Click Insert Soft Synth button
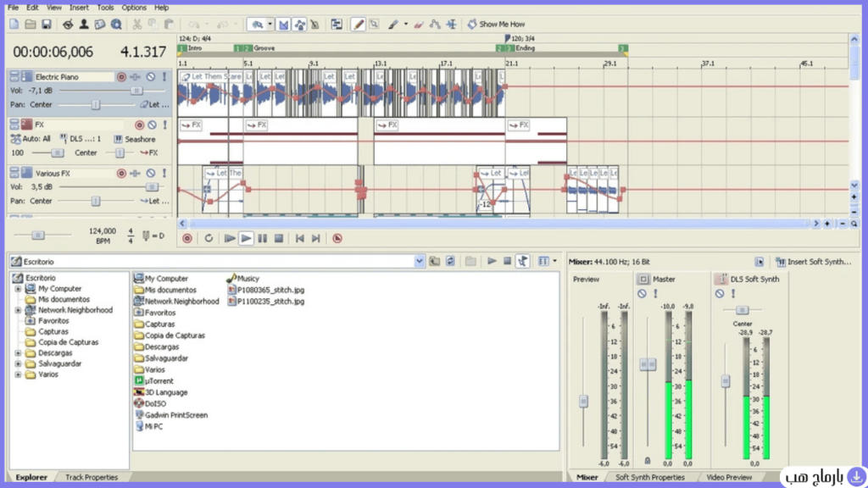Image resolution: width=868 pixels, height=488 pixels. (814, 262)
